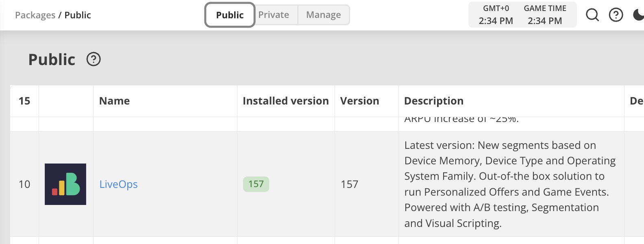
Task: Open the search icon in the top bar
Action: (592, 15)
